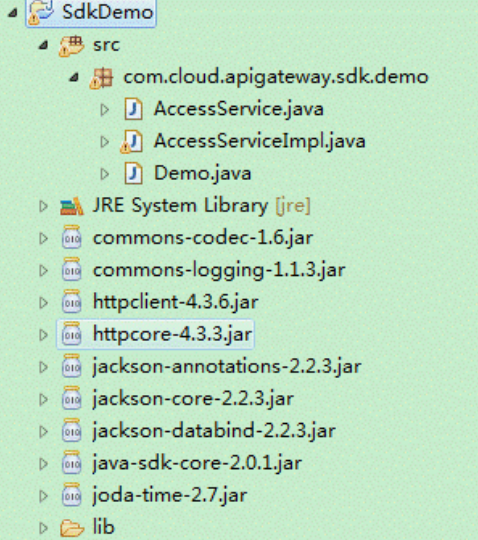478x540 pixels.
Task: Expand the httpclient-4.3.6.jar node
Action: (43, 303)
